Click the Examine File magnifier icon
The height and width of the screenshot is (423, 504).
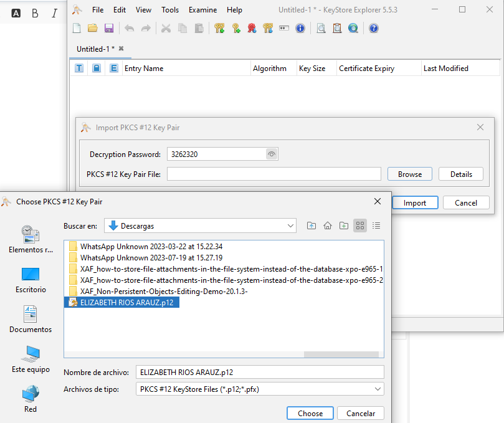[321, 28]
